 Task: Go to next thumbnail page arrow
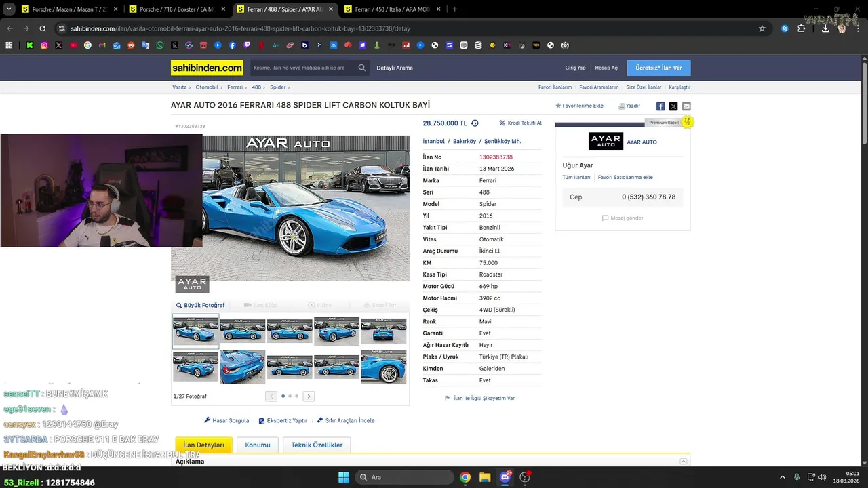[309, 396]
